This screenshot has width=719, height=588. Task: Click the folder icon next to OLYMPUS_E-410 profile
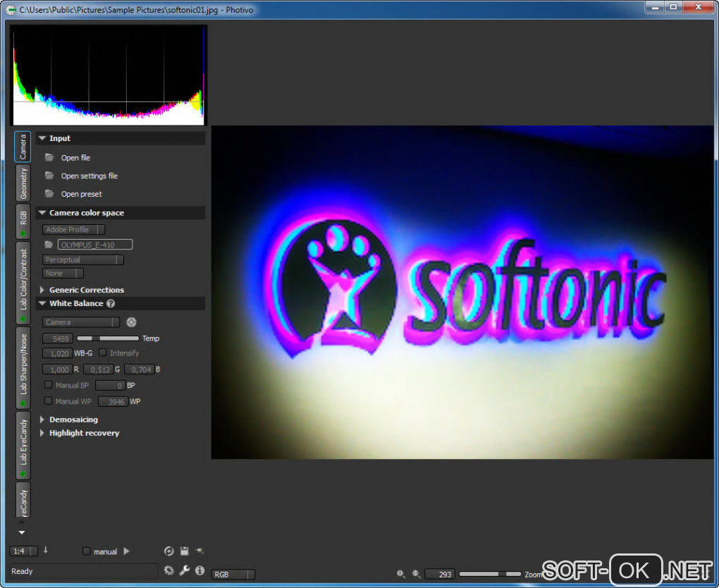coord(49,245)
